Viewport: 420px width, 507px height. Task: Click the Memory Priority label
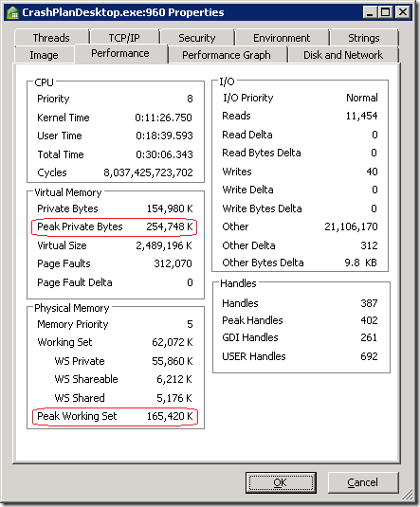[73, 324]
